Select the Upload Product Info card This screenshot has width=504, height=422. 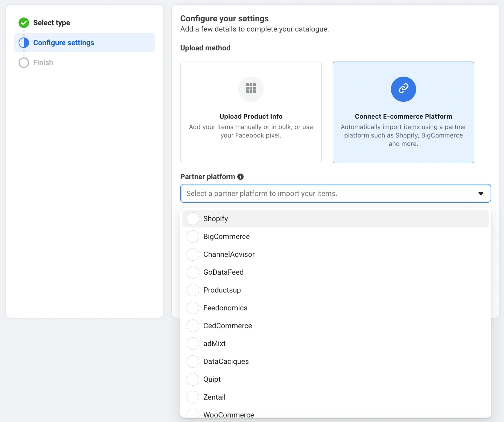pos(251,112)
